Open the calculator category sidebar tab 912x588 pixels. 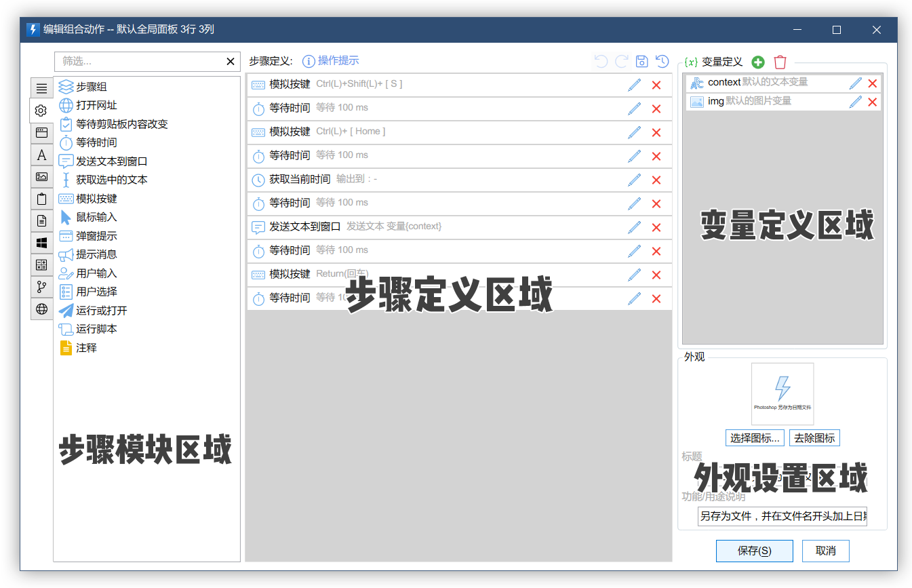tap(41, 265)
